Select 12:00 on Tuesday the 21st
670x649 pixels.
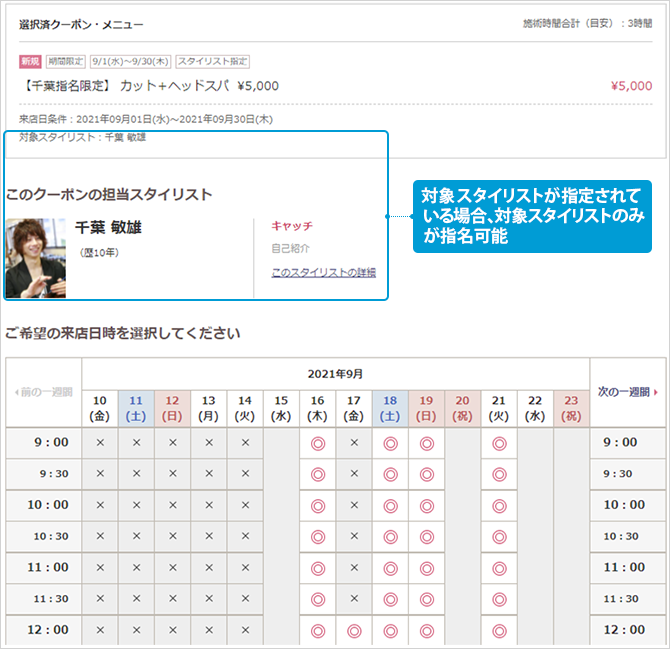click(499, 631)
